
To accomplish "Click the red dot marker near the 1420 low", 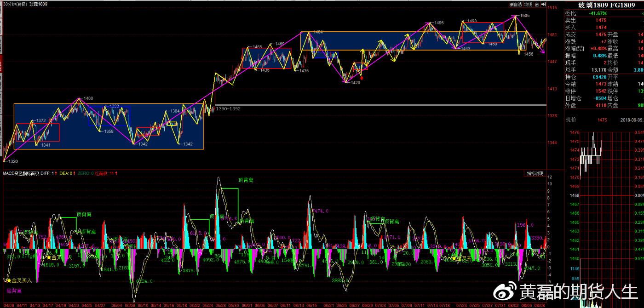I will (x=362, y=78).
